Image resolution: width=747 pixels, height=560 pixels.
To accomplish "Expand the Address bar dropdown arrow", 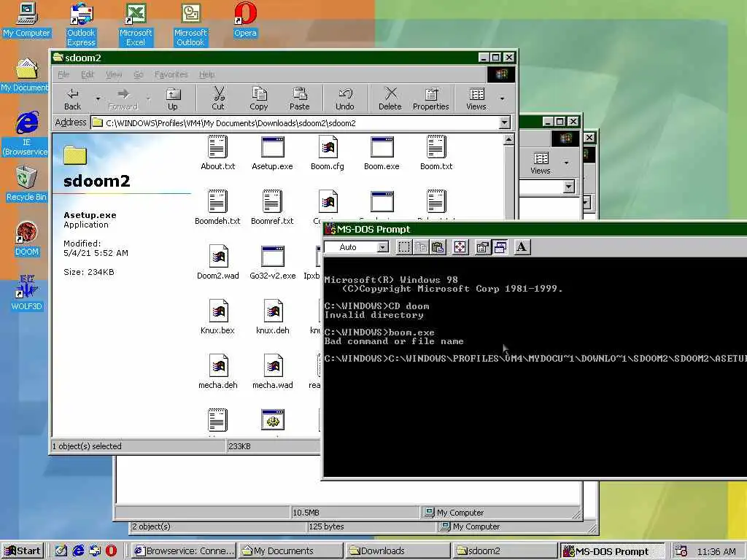I will (505, 122).
